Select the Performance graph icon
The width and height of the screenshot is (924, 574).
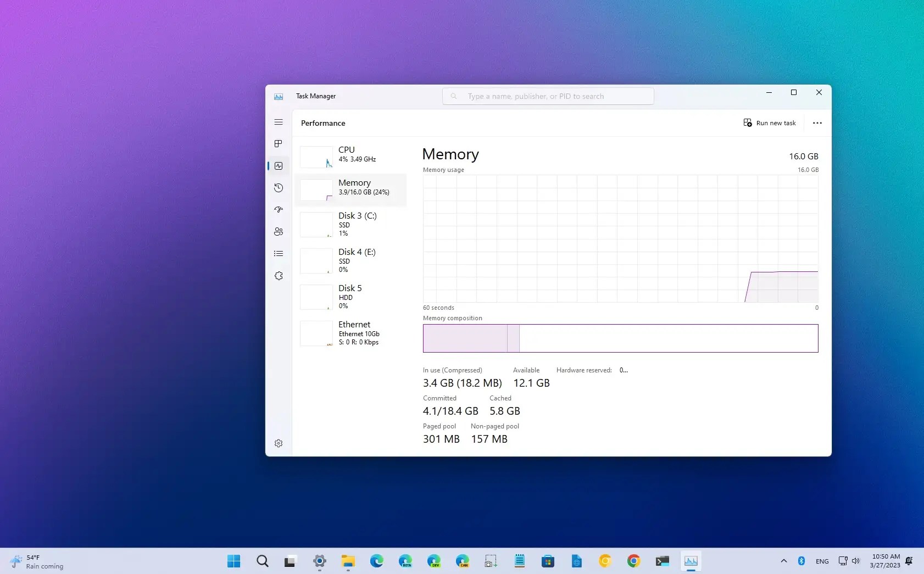tap(279, 165)
